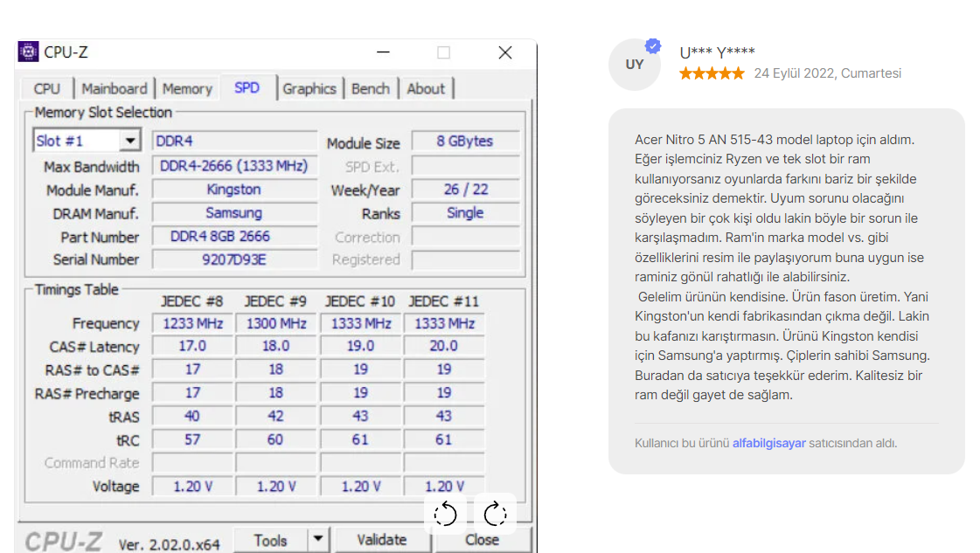Click the reviewer name U*** Y****

tap(717, 52)
